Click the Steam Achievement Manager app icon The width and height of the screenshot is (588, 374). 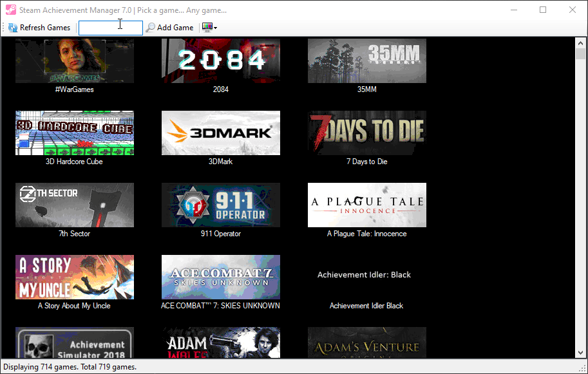tap(10, 10)
